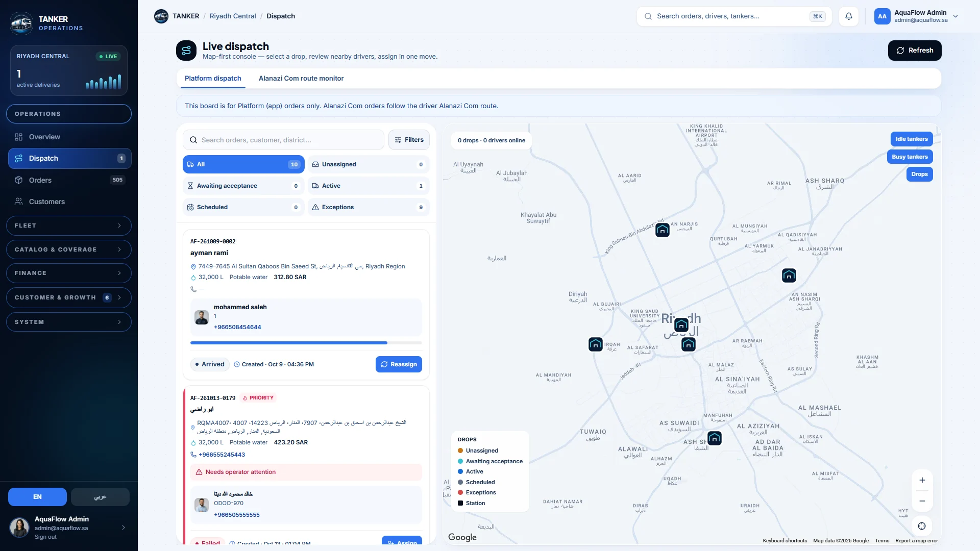Open the notifications bell
This screenshot has width=980, height=551.
tap(849, 16)
